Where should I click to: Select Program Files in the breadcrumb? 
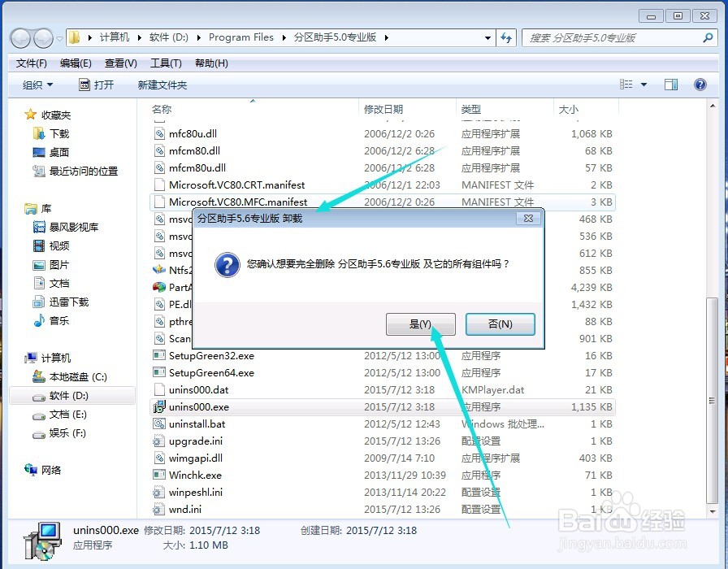[241, 37]
